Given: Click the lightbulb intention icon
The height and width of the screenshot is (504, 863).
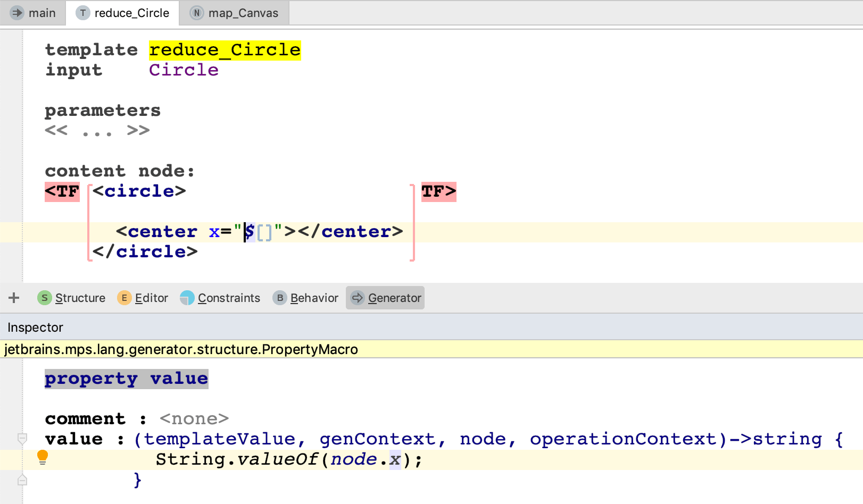Looking at the screenshot, I should (x=43, y=457).
